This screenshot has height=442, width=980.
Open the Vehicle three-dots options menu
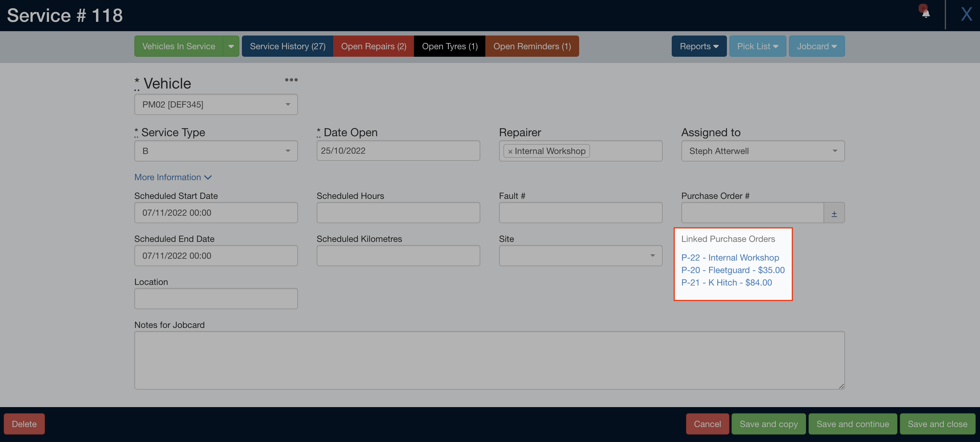tap(291, 80)
